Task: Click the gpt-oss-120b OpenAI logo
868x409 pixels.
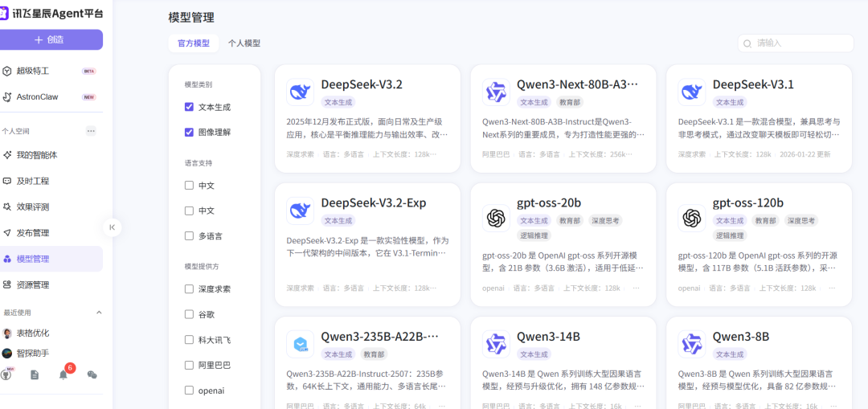Action: [x=692, y=218]
